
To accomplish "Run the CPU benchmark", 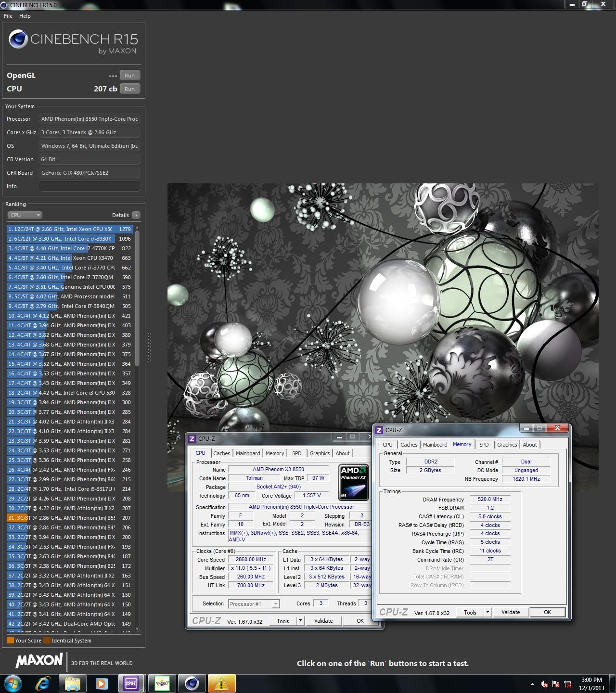I will pyautogui.click(x=130, y=89).
